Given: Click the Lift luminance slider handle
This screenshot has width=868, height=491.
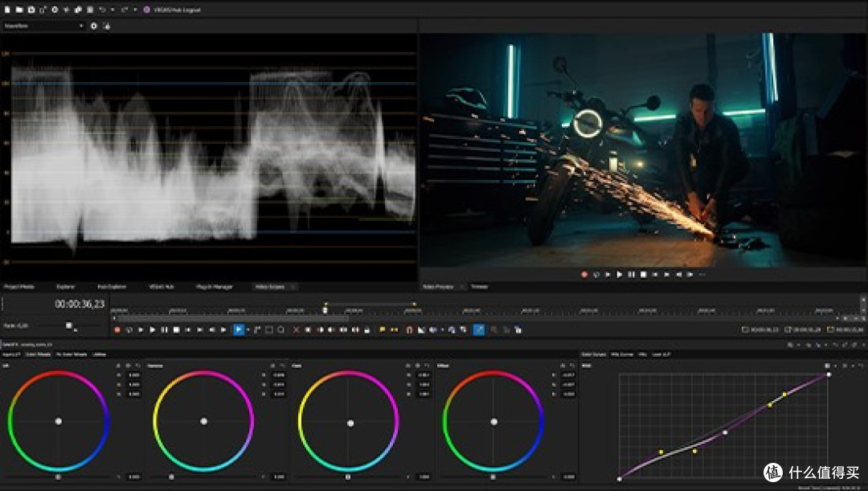Looking at the screenshot, I should (x=58, y=477).
